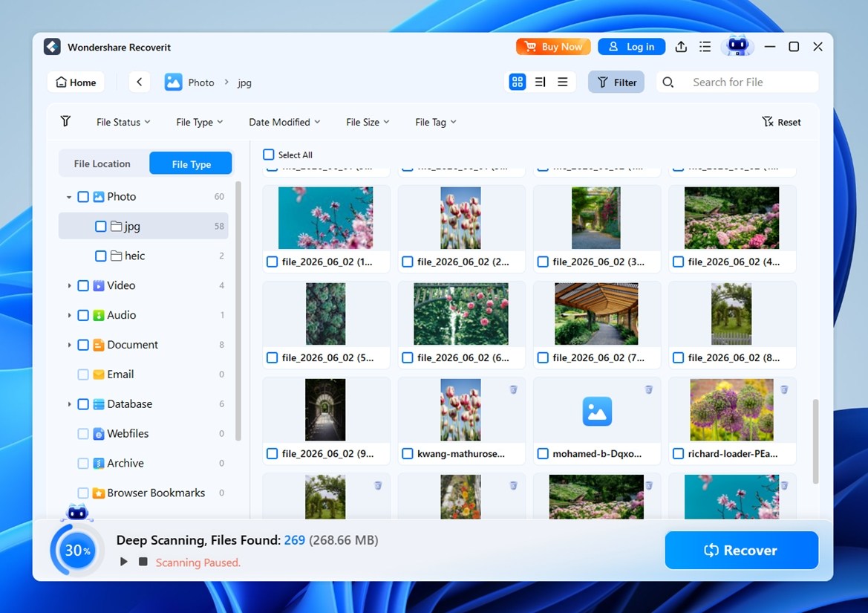
Task: Go to the Home tab
Action: pos(75,82)
